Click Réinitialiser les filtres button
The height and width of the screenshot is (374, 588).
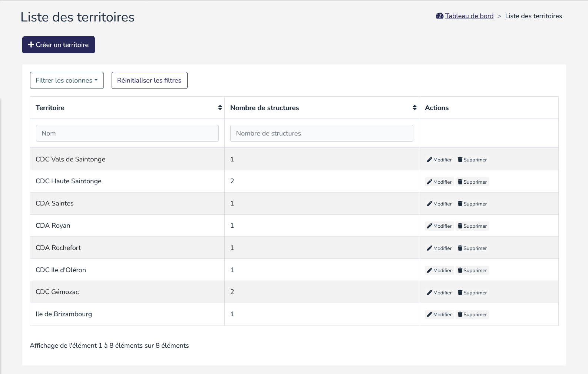(x=149, y=80)
